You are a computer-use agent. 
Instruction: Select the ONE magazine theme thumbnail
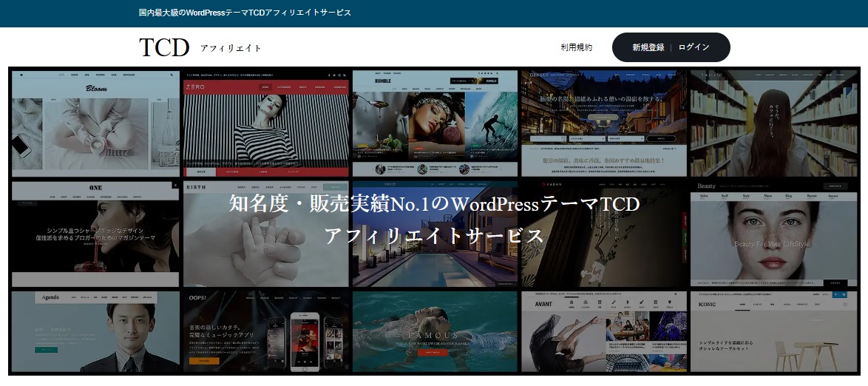click(96, 234)
